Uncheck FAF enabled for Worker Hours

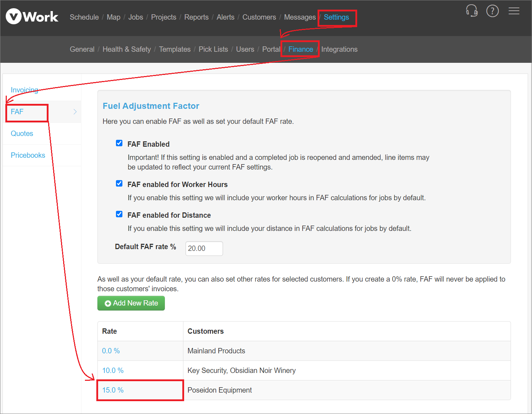[119, 183]
